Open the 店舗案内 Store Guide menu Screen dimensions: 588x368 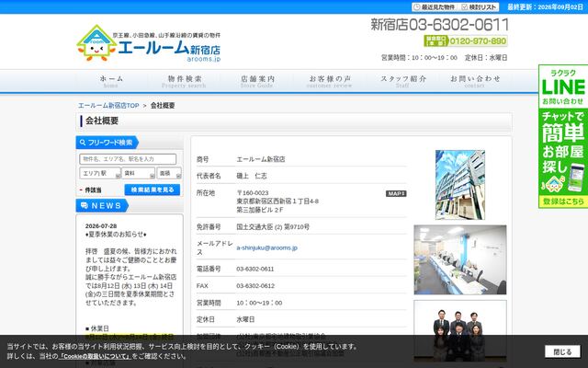coord(257,81)
